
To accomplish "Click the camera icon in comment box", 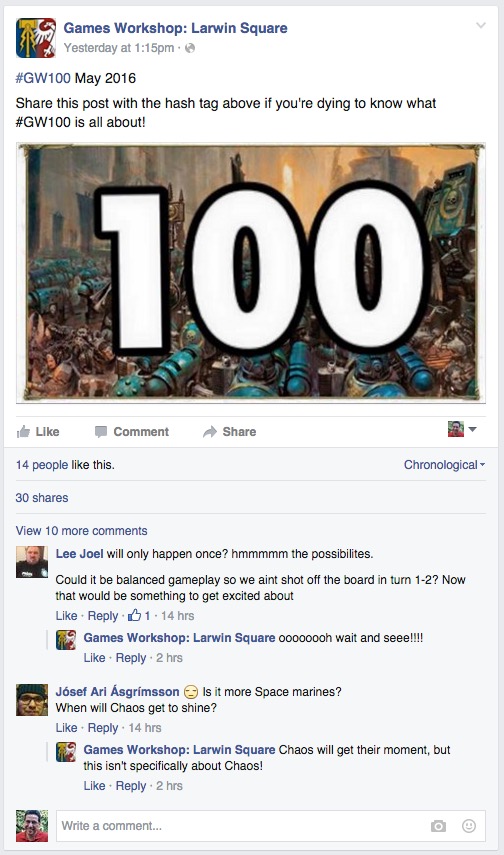I will click(x=438, y=826).
